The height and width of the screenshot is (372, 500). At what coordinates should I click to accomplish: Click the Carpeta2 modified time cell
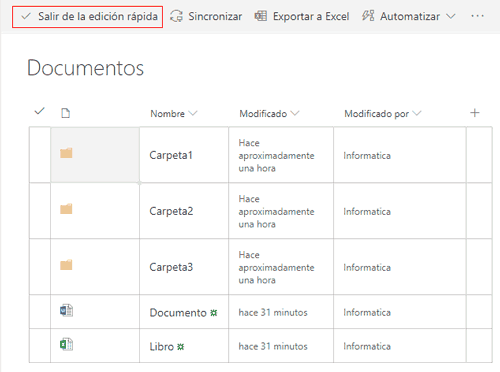(281, 211)
